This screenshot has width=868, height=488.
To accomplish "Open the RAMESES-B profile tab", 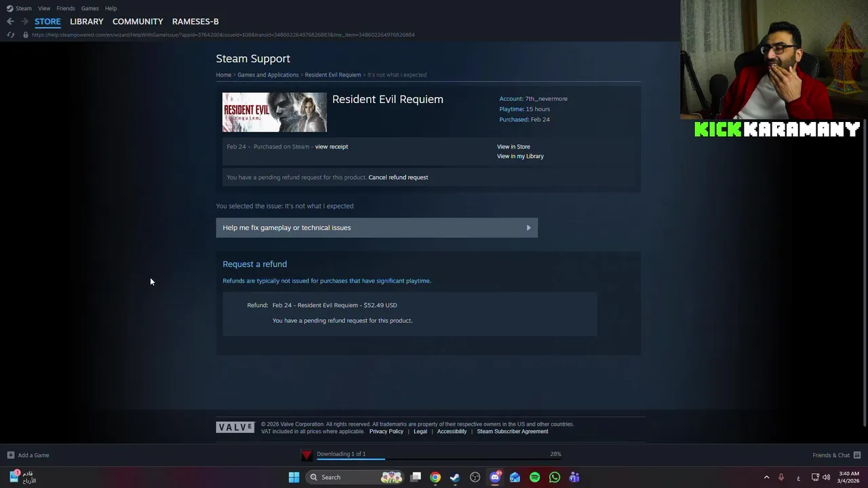I will [195, 22].
